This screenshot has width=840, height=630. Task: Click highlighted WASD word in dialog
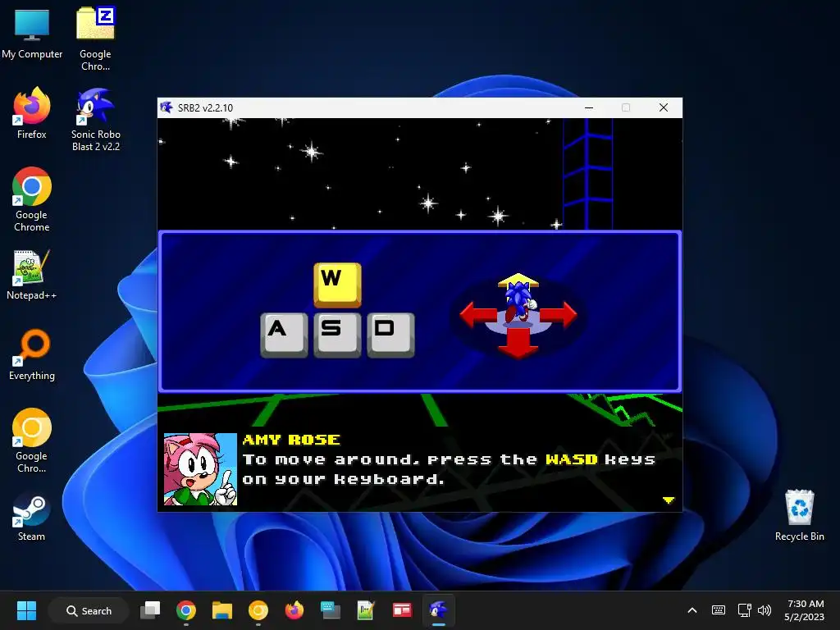click(x=572, y=459)
